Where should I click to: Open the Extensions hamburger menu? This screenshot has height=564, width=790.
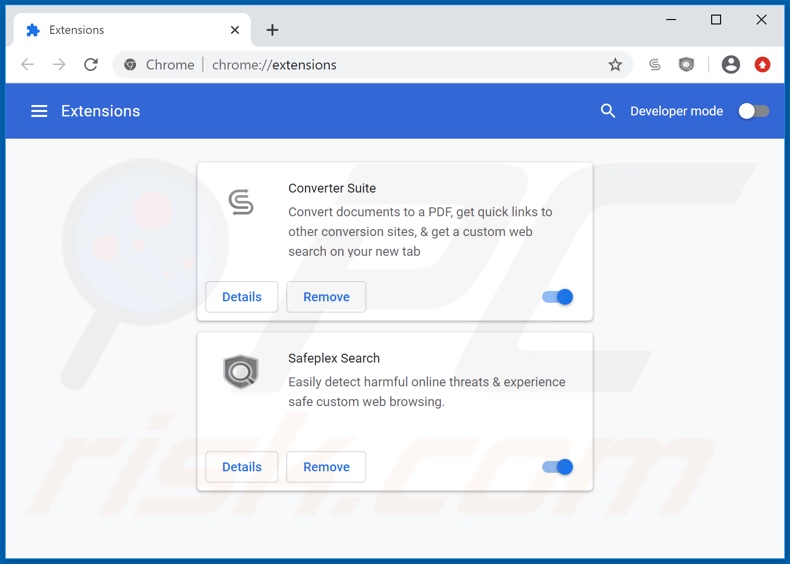tap(39, 111)
